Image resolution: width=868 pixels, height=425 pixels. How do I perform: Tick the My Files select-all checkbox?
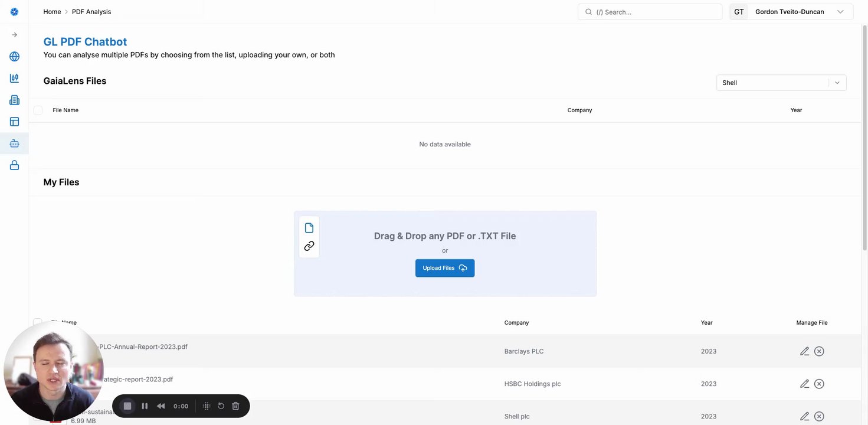click(x=38, y=323)
